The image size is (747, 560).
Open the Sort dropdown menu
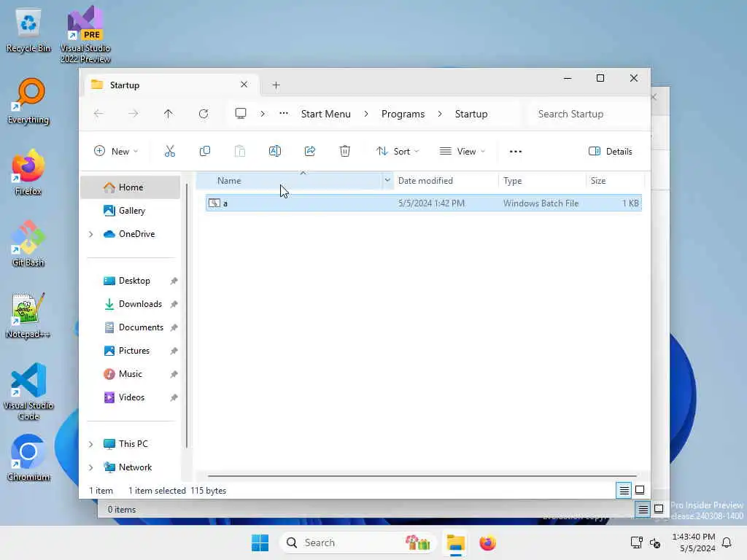(x=398, y=152)
